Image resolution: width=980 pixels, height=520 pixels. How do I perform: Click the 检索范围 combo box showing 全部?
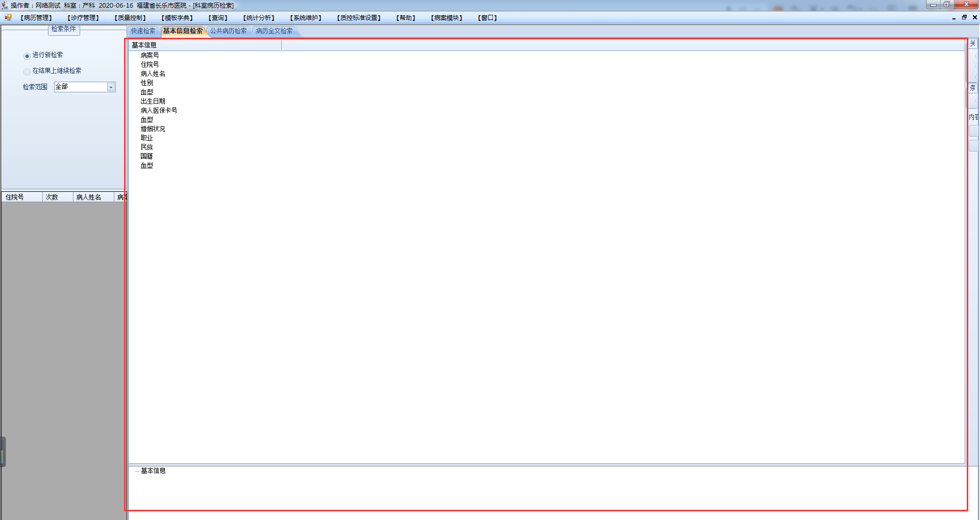pyautogui.click(x=85, y=87)
